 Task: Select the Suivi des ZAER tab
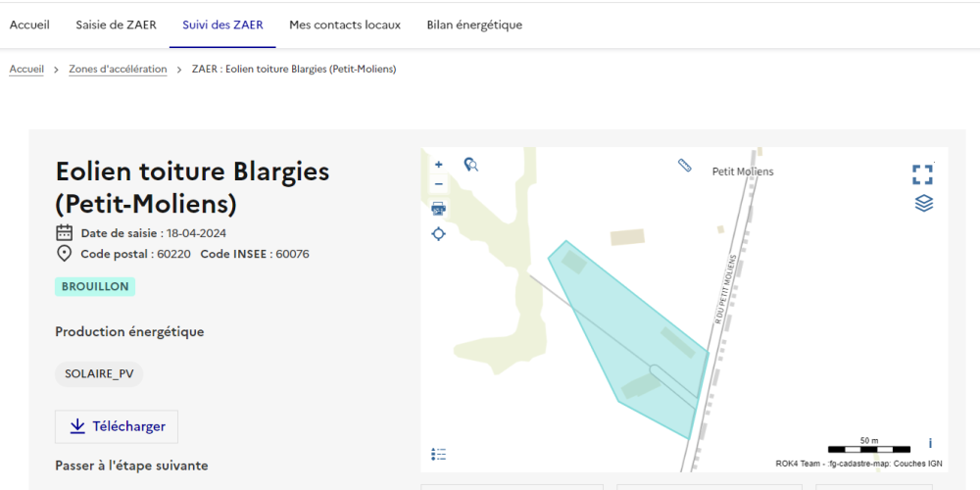pyautogui.click(x=222, y=24)
